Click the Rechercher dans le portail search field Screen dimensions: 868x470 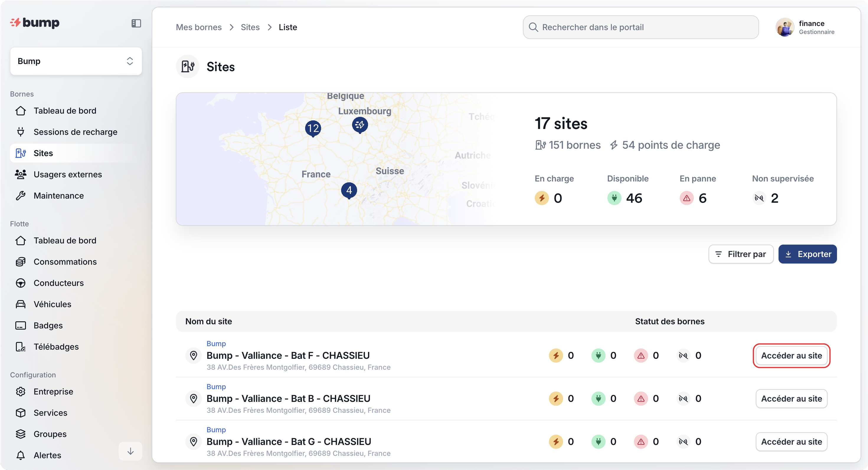pos(640,27)
